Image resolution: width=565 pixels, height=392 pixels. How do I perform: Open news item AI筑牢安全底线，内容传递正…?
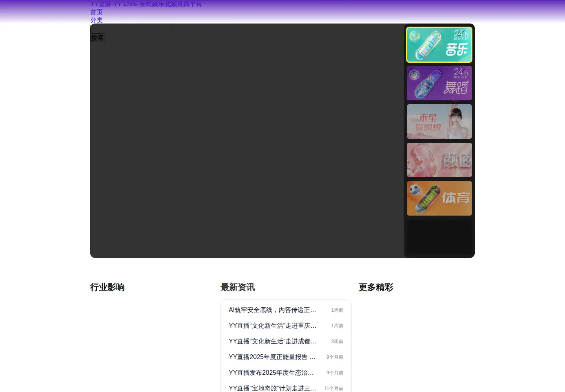click(x=272, y=310)
